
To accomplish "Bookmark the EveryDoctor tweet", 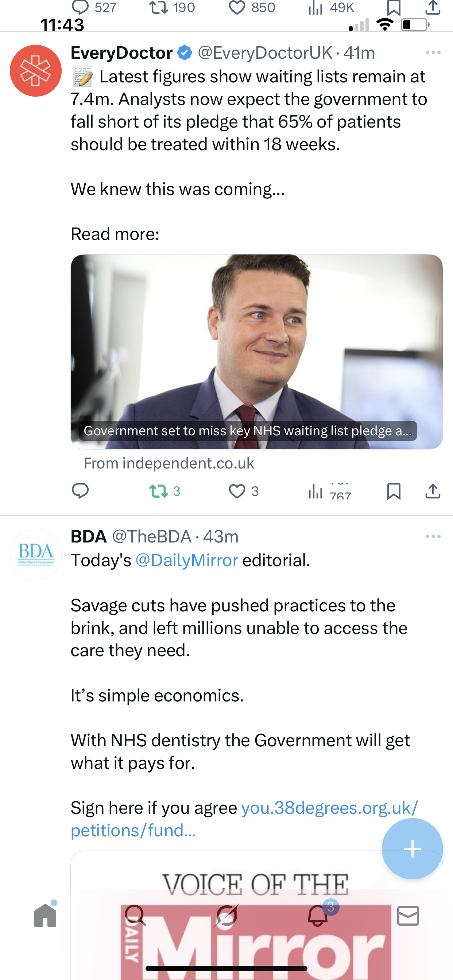I will coord(394,491).
